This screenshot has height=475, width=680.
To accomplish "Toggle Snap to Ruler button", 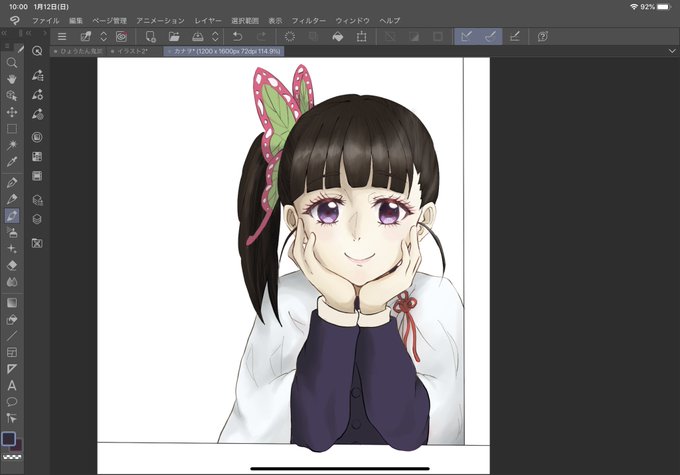I will point(466,36).
